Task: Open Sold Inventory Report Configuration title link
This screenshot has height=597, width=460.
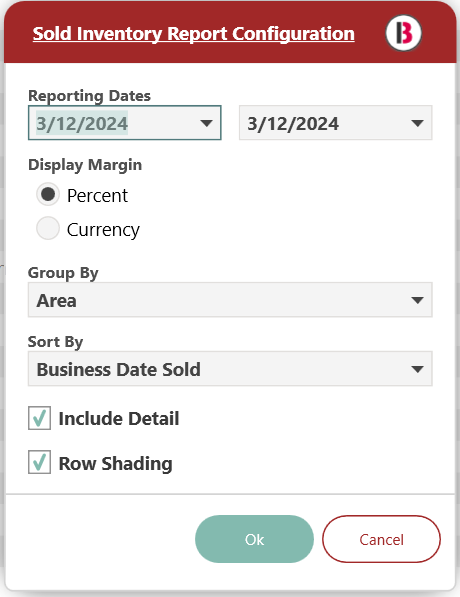Action: coord(193,34)
